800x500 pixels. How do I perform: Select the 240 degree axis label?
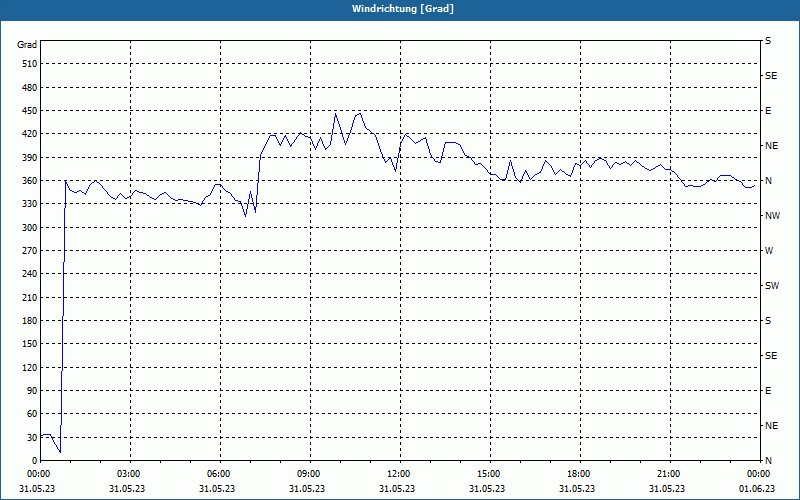pyautogui.click(x=30, y=273)
